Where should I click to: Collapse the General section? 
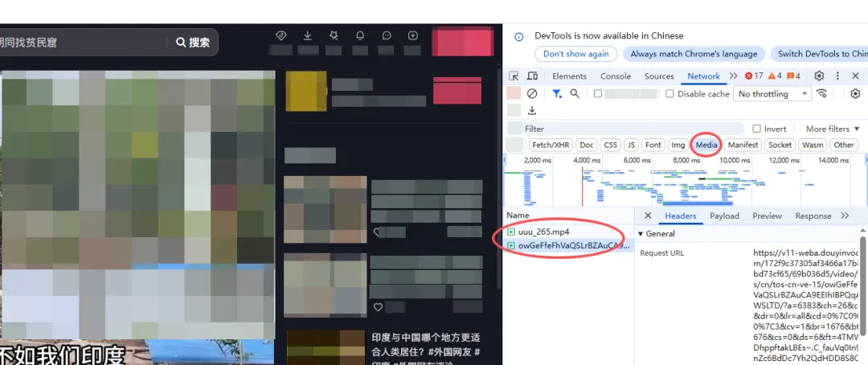(x=657, y=234)
